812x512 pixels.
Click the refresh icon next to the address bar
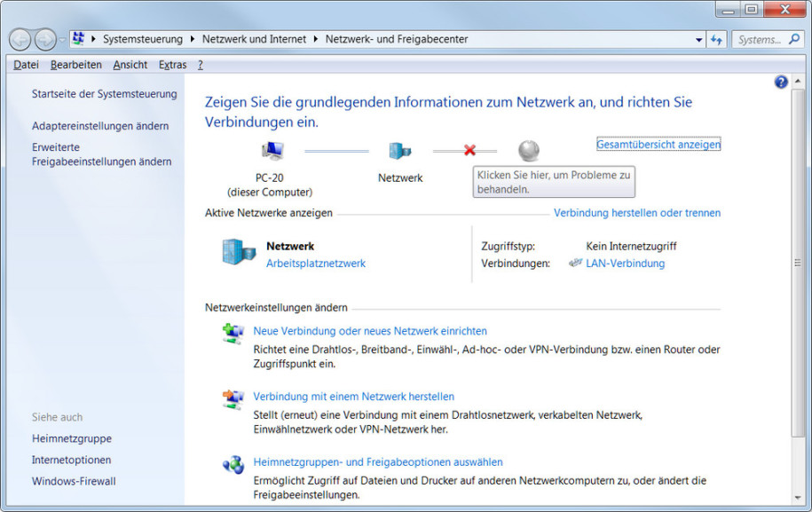pyautogui.click(x=717, y=39)
